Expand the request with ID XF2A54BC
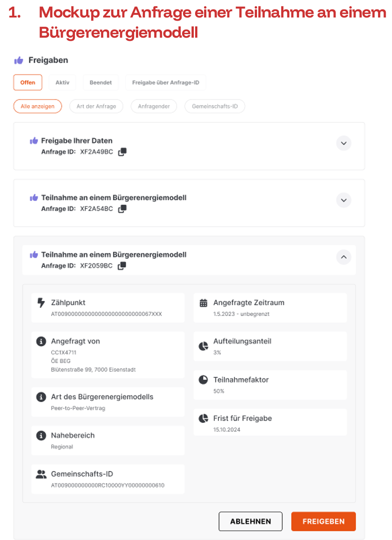The image size is (392, 540). (x=344, y=200)
